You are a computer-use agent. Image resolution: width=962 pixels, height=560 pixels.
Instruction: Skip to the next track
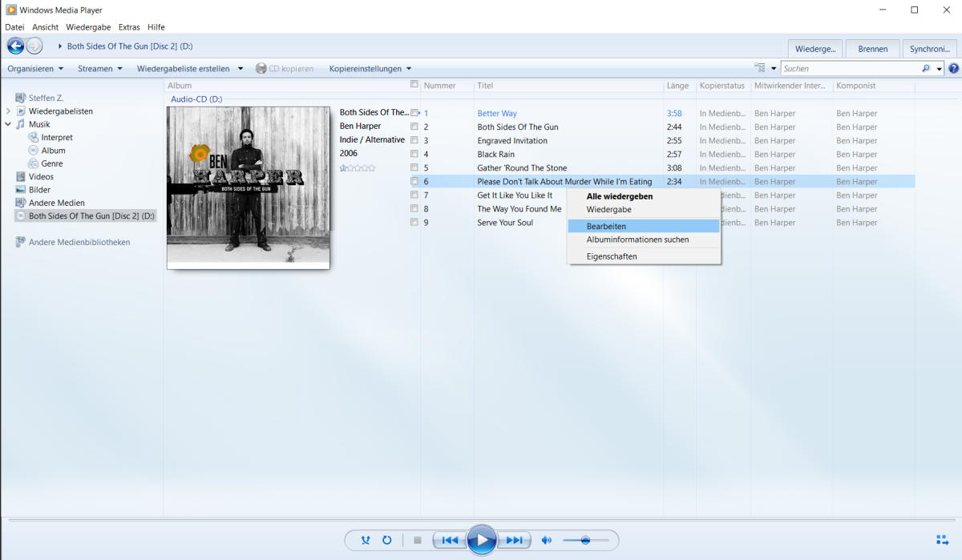(514, 540)
